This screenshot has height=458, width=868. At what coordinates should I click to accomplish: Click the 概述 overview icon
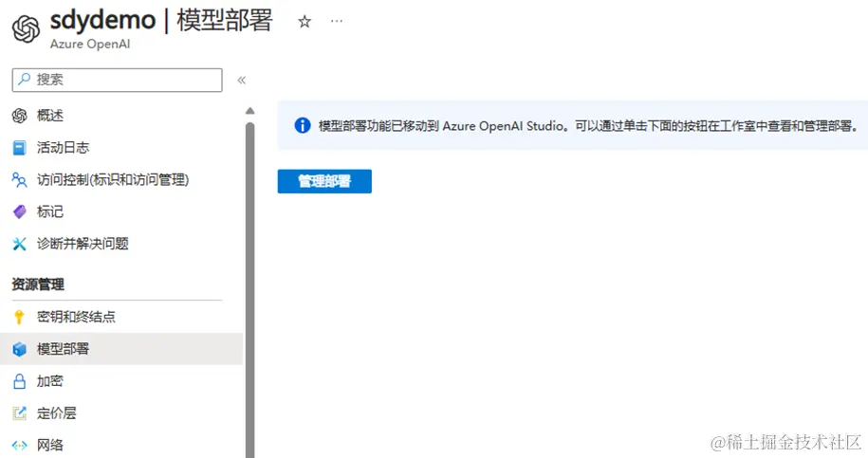(19, 116)
